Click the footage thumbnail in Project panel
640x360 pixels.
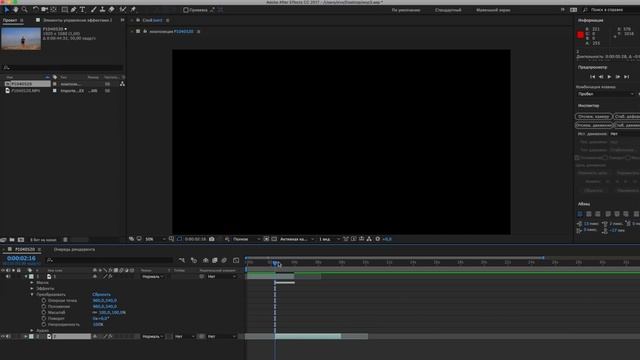coord(21,38)
